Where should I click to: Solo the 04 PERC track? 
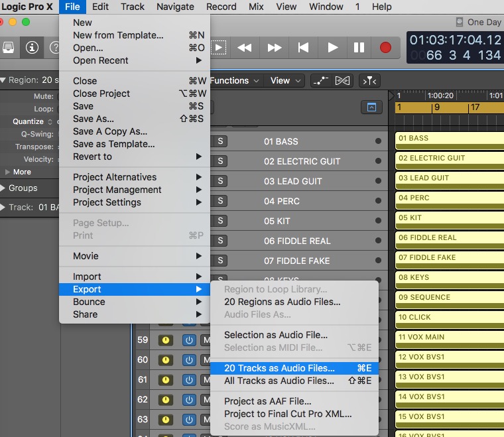coord(220,201)
